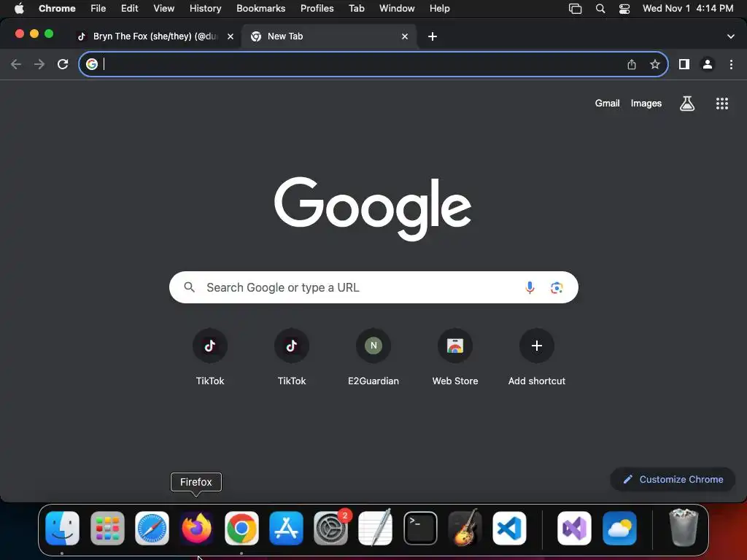
Task: Start voice search with the microphone
Action: point(530,287)
